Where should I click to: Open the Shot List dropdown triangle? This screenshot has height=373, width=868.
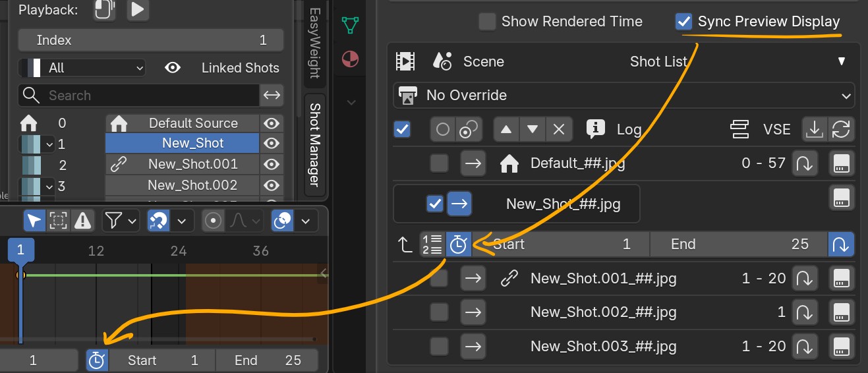click(x=841, y=61)
